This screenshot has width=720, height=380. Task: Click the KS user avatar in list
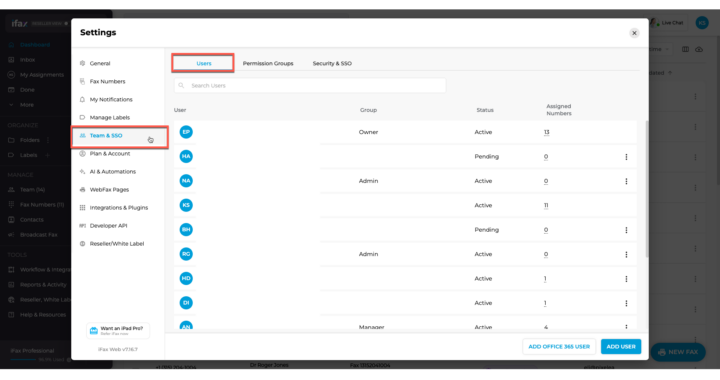point(186,205)
